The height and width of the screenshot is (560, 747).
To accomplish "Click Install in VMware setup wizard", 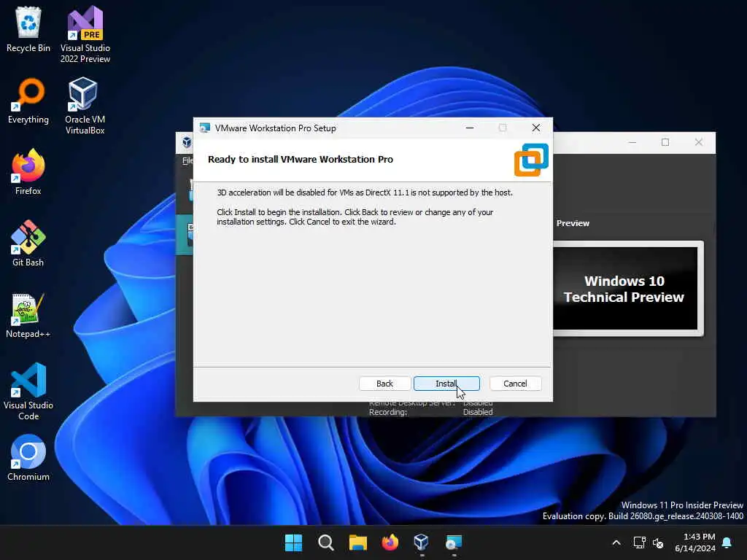I will (446, 384).
